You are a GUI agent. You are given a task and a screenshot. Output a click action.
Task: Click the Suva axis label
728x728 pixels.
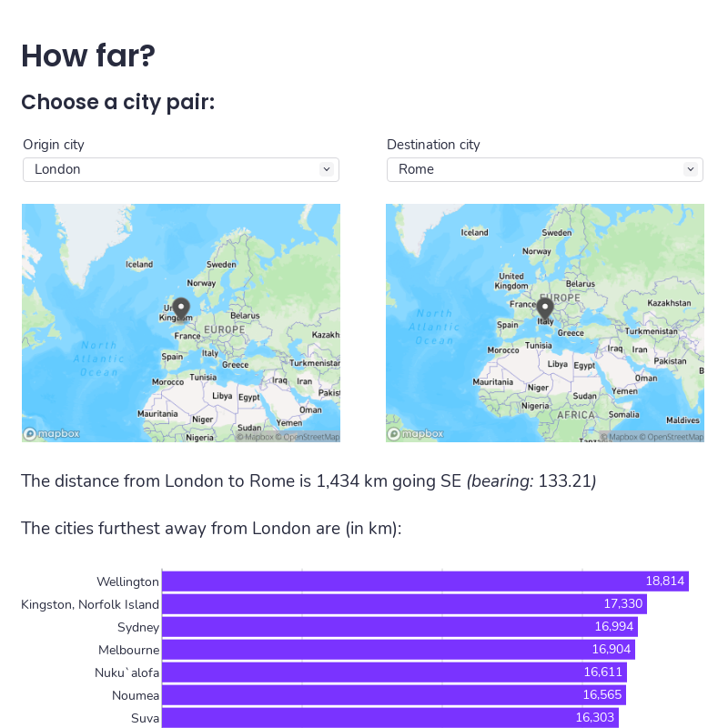145,718
